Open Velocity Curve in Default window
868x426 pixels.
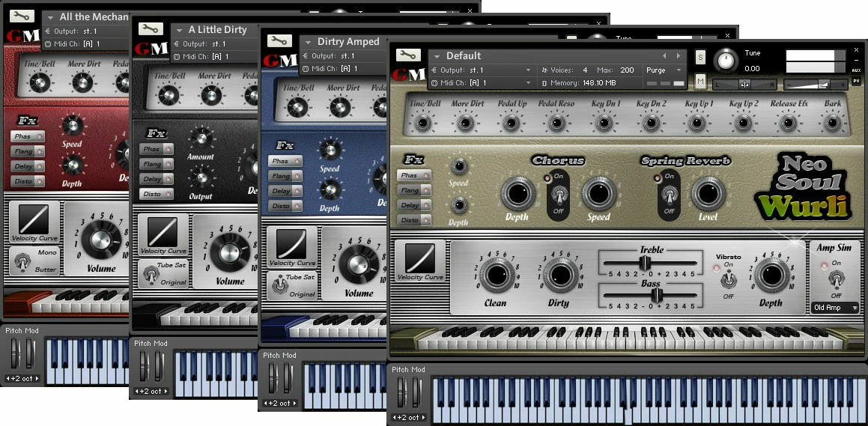(421, 261)
